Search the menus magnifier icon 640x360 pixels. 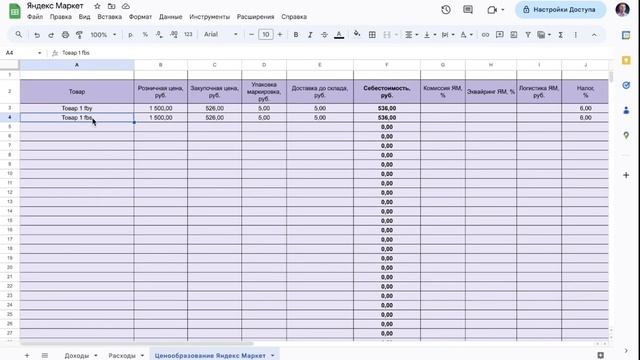(19, 35)
